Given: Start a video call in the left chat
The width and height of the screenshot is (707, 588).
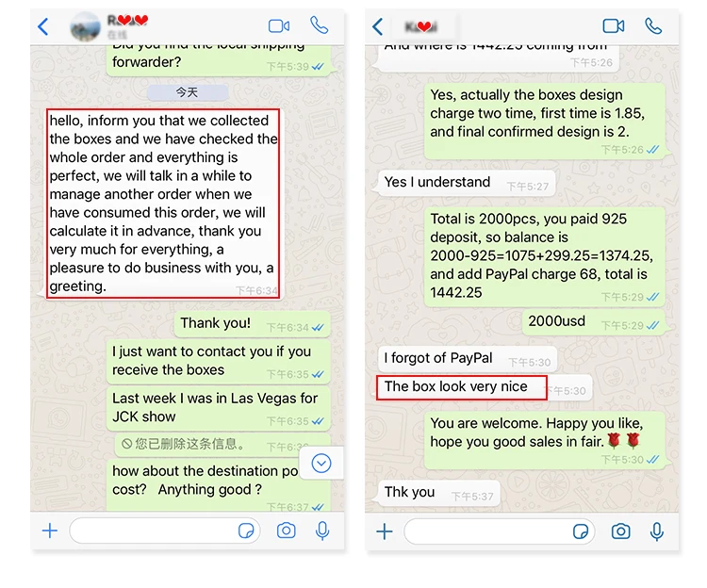Looking at the screenshot, I should click(279, 26).
